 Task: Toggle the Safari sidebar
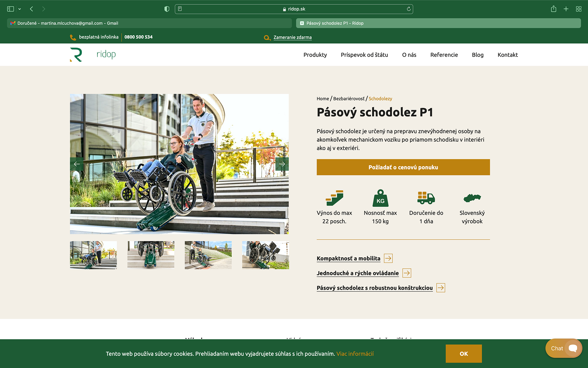click(x=10, y=9)
